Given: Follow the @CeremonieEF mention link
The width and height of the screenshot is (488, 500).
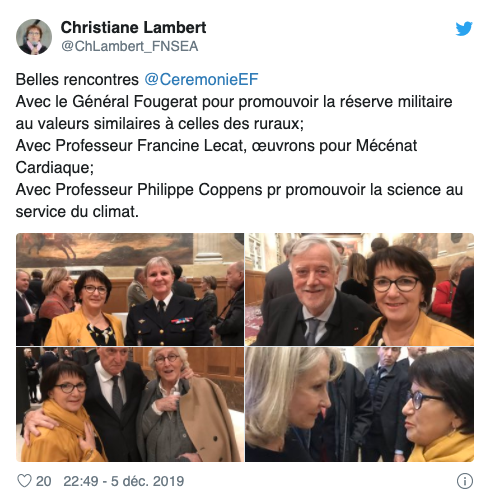Looking at the screenshot, I should 201,79.
